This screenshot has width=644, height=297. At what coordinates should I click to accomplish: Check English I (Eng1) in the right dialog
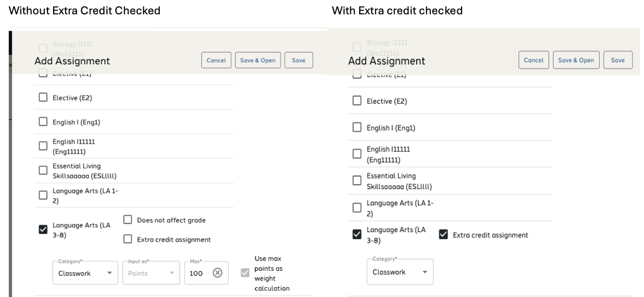click(x=357, y=128)
